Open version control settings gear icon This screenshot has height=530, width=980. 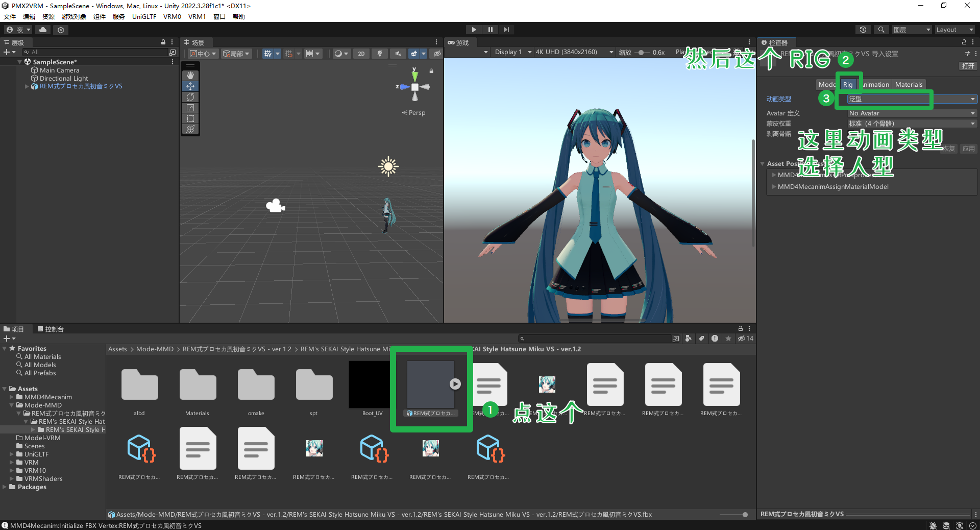click(x=61, y=30)
